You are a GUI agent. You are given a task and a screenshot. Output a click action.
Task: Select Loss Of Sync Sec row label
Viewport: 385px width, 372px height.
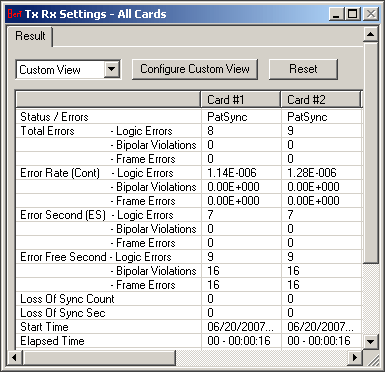(x=63, y=313)
